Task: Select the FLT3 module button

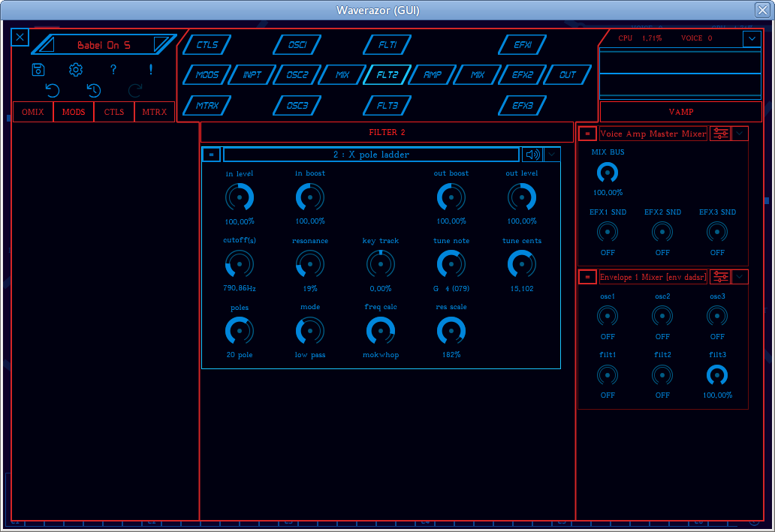Action: [387, 106]
